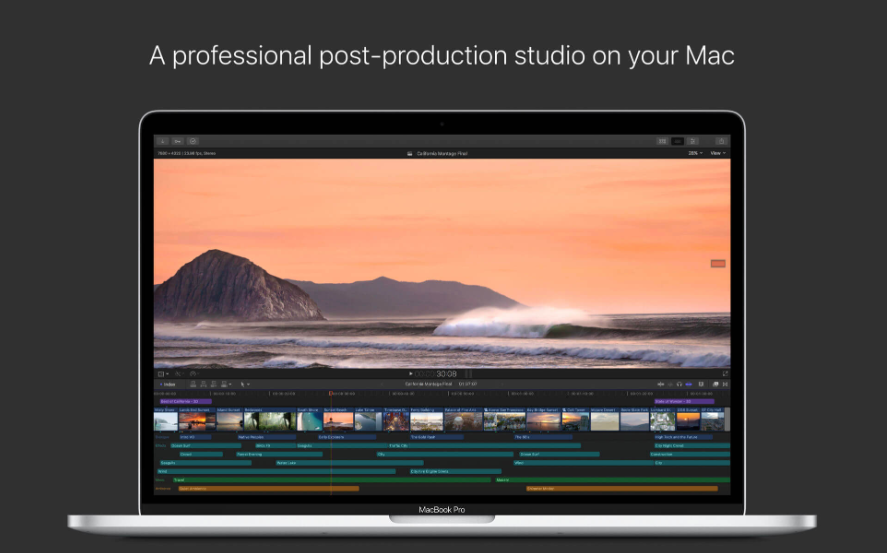Image resolution: width=887 pixels, height=553 pixels.
Task: Select the Lake Tahoe clip thumbnail
Action: 368,421
